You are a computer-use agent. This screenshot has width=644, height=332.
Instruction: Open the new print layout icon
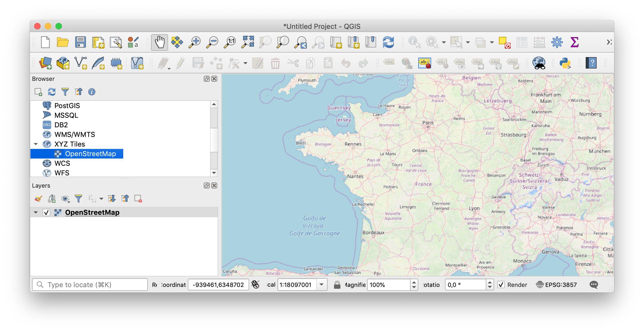coord(98,42)
